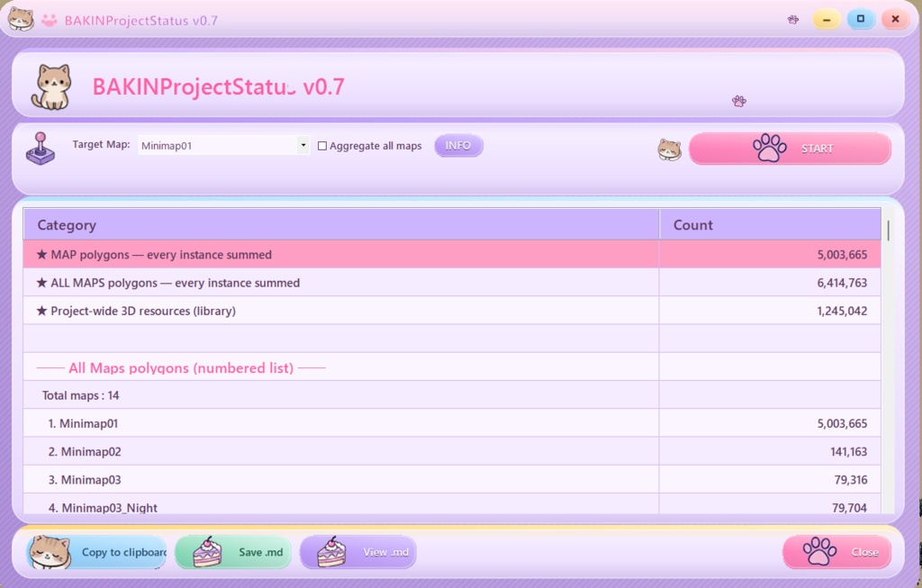Viewport: 922px width, 588px height.
Task: Click the small paw icon near the minimize button
Action: 793,20
